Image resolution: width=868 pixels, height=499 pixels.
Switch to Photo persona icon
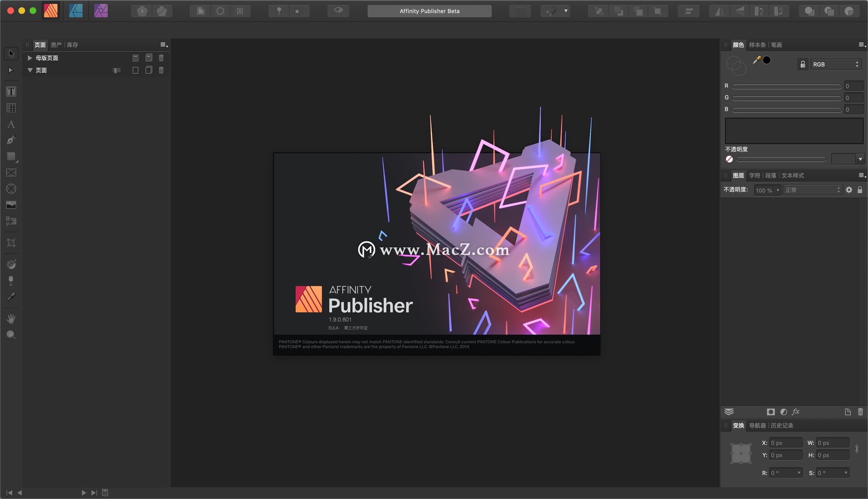[101, 11]
